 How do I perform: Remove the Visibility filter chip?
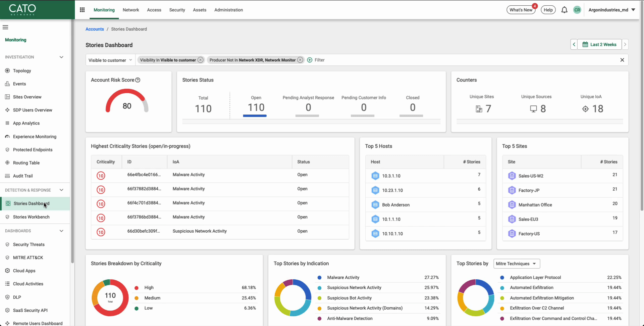pos(200,60)
